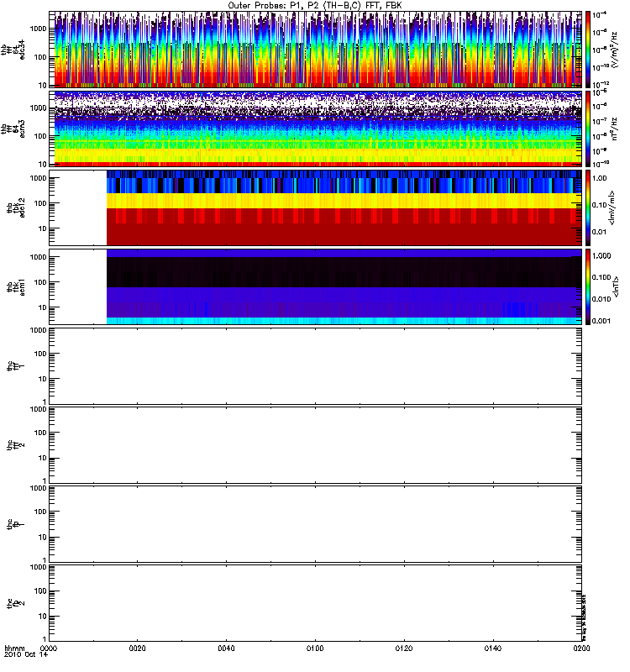Click inside the empty thc fb 1 panel

[316, 524]
